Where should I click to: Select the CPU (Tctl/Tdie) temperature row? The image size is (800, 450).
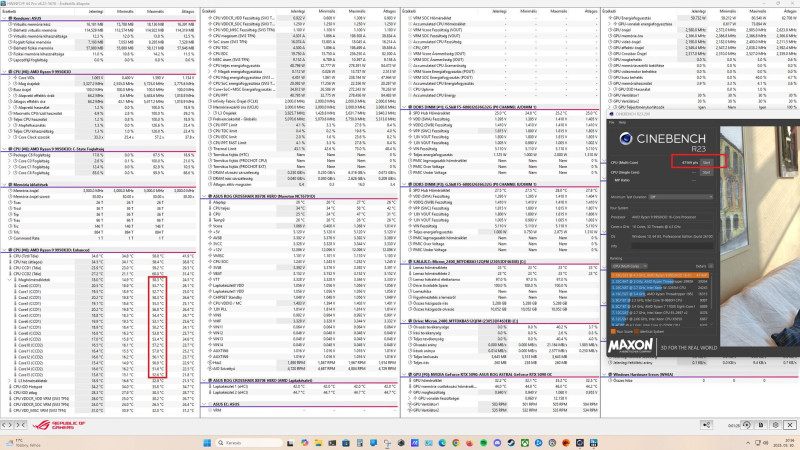pyautogui.click(x=98, y=256)
